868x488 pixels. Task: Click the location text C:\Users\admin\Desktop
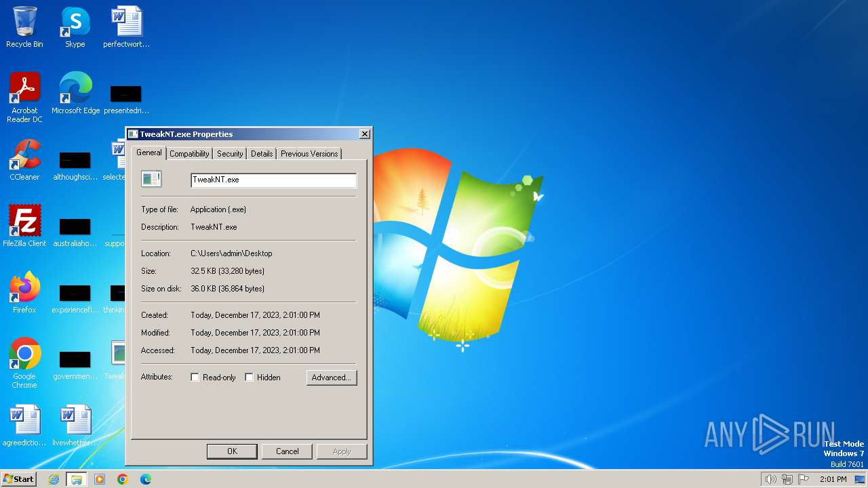[x=231, y=253]
